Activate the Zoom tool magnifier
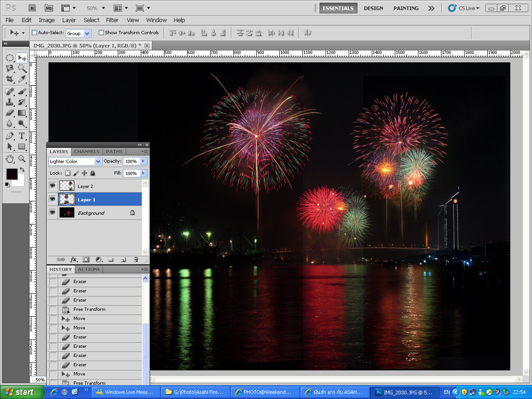532x399 pixels. coord(22,159)
